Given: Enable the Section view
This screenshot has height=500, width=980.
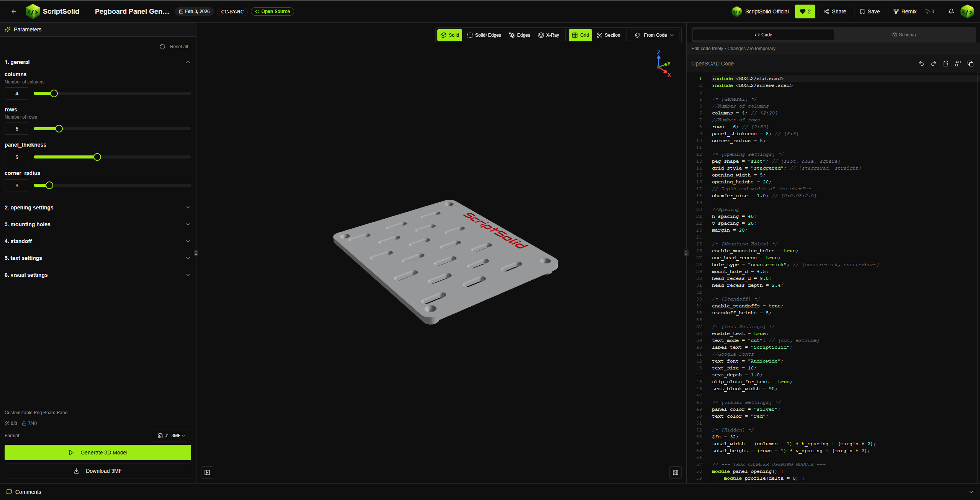Looking at the screenshot, I should tap(609, 35).
